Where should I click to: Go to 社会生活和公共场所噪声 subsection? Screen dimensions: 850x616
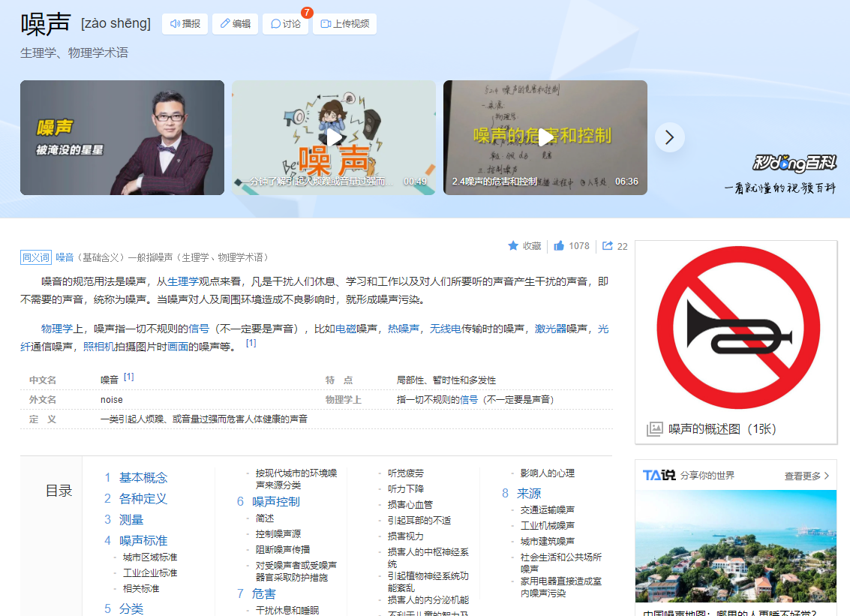tap(561, 562)
